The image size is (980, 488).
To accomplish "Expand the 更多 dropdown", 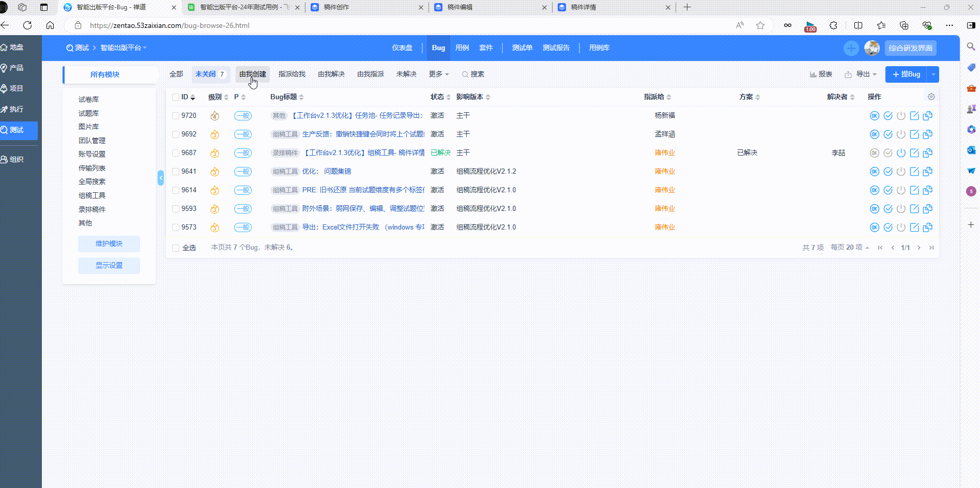I will pyautogui.click(x=438, y=74).
